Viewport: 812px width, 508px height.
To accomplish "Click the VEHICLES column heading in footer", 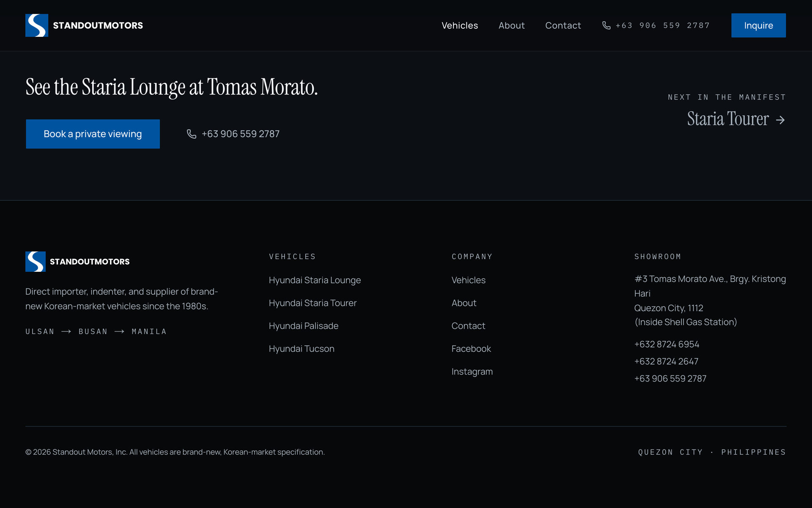I will pos(292,257).
